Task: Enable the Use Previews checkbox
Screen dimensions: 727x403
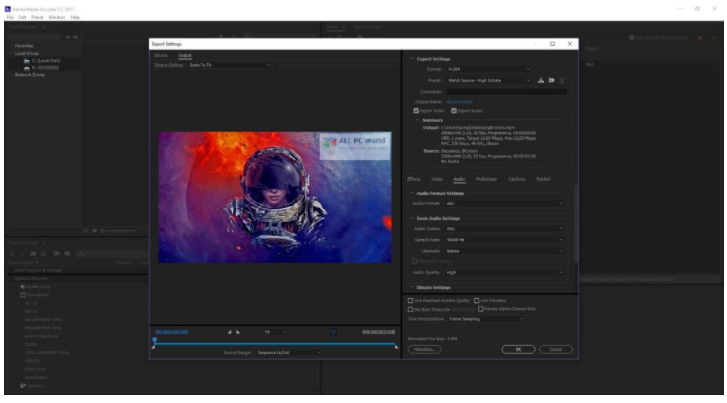Action: coord(477,301)
